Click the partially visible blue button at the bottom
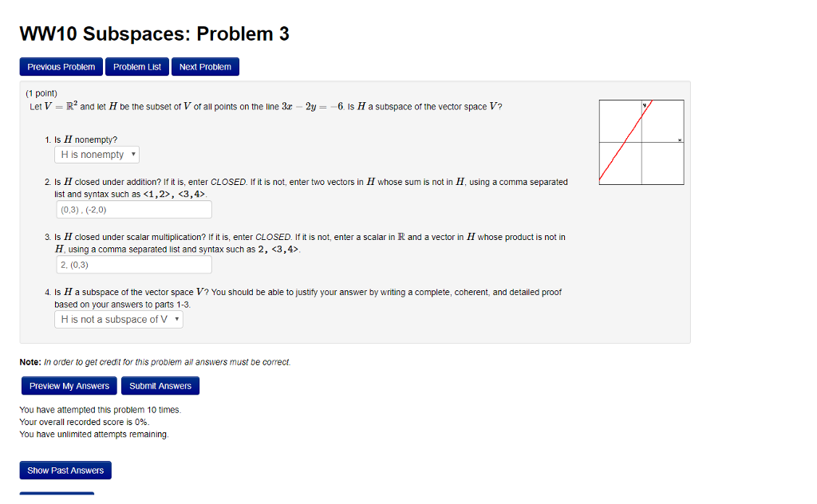This screenshot has width=817, height=504. (x=56, y=494)
